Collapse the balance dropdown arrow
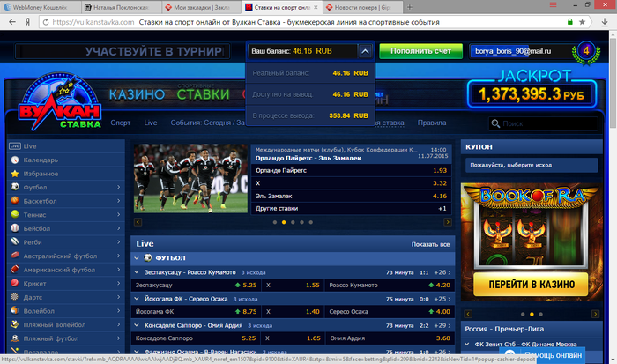Viewport: 617px width, 364px height. click(365, 51)
